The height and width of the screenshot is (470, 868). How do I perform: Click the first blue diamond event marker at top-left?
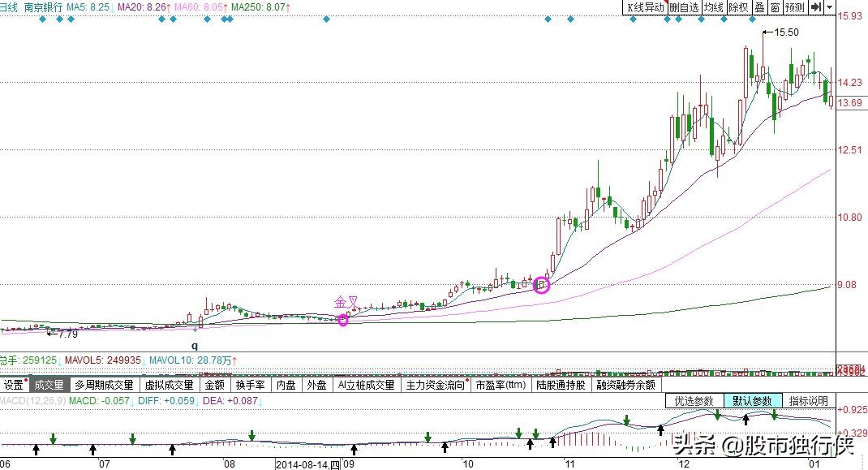point(43,19)
